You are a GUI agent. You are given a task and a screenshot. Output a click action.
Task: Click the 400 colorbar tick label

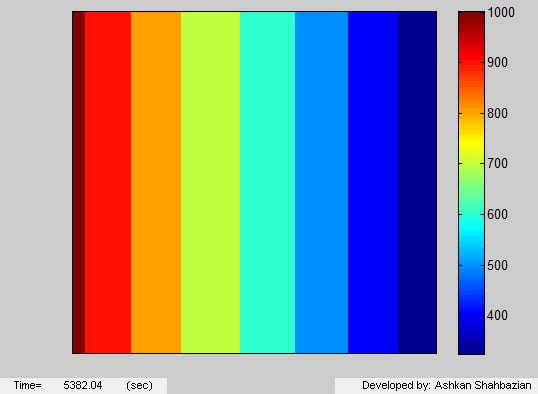tap(498, 316)
